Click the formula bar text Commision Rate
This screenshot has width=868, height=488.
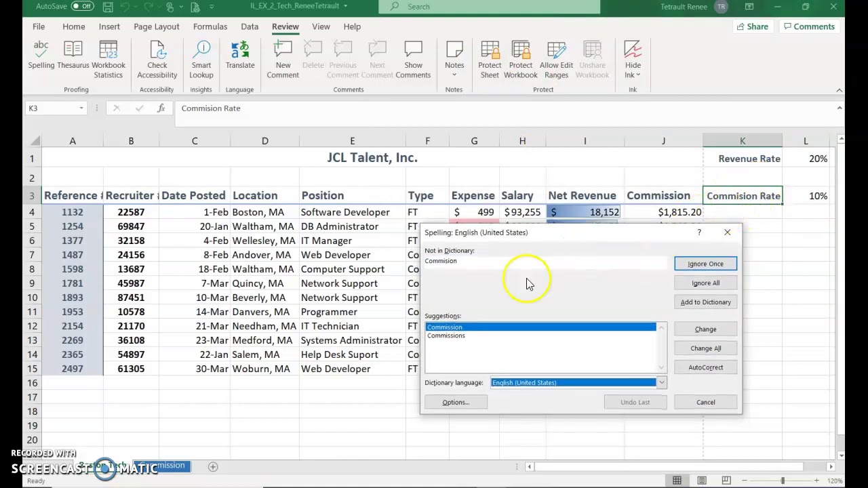click(210, 108)
